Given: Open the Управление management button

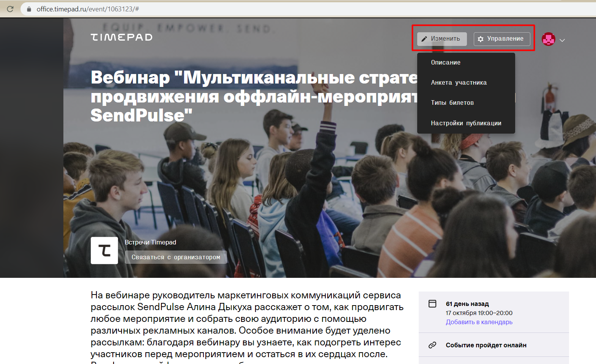Looking at the screenshot, I should pos(502,39).
